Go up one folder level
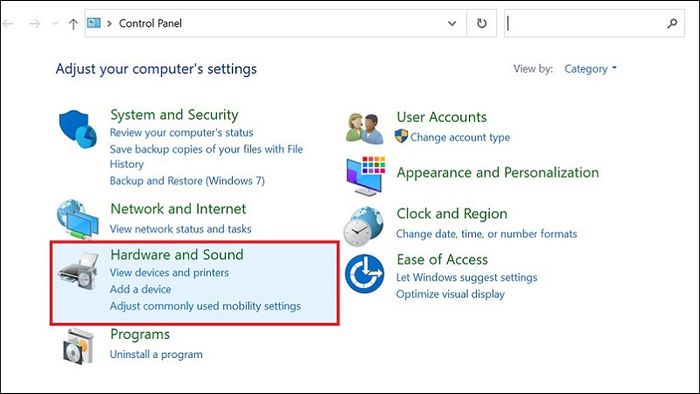This screenshot has height=394, width=700. pyautogui.click(x=73, y=24)
